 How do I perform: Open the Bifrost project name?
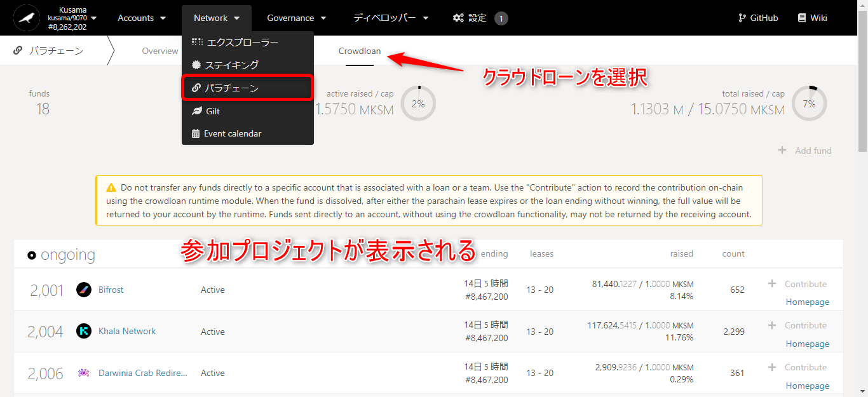point(111,290)
